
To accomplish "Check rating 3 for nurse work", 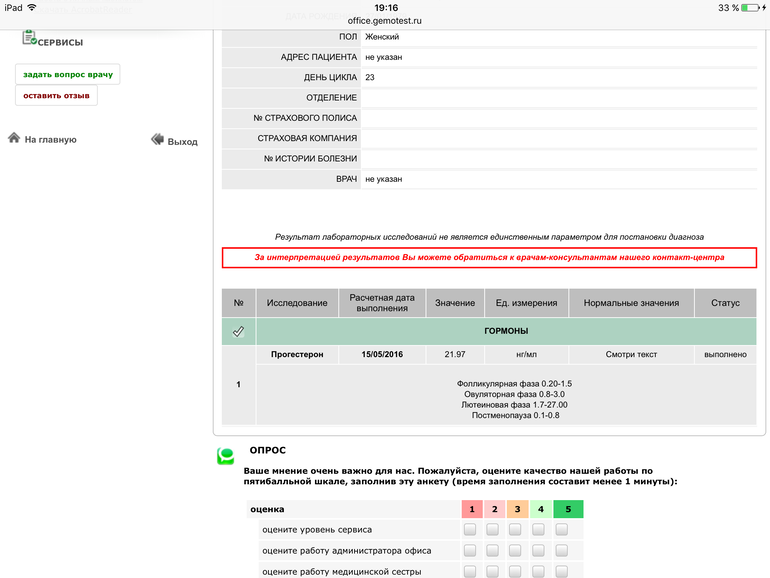I will pyautogui.click(x=515, y=571).
